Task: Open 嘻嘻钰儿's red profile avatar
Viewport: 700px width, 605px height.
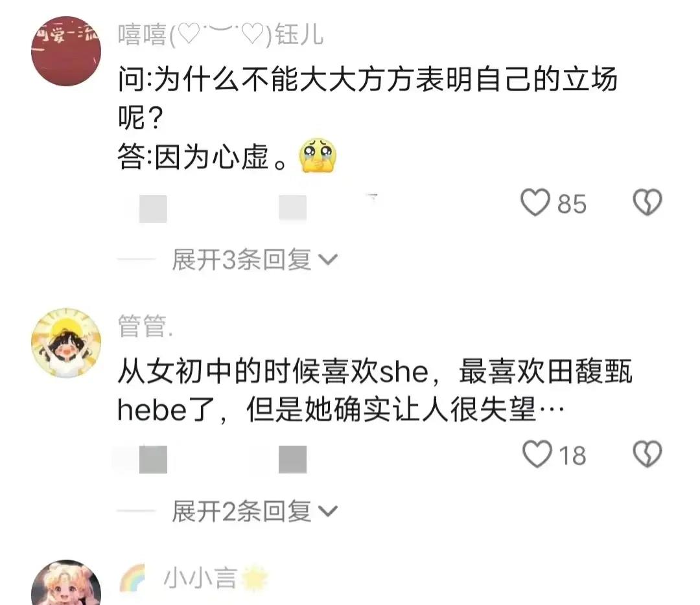Action: tap(66, 51)
